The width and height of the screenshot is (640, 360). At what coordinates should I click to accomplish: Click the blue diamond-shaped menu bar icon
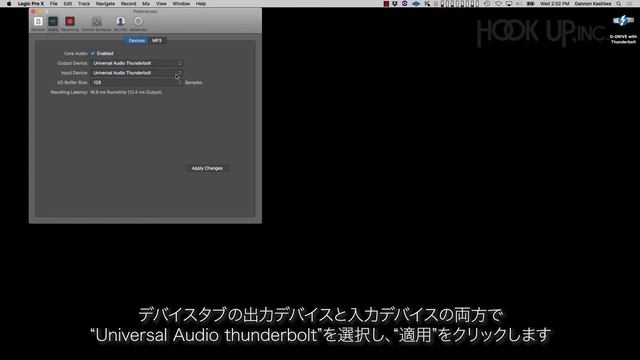[416, 4]
